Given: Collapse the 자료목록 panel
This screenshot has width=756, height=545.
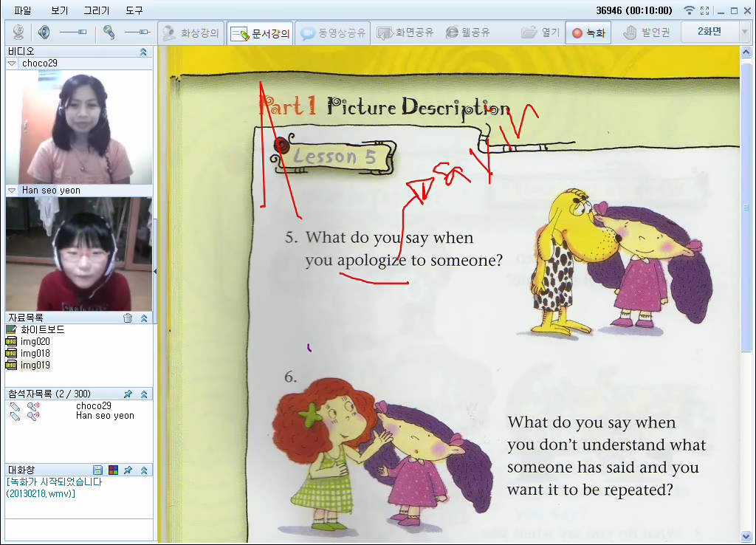Looking at the screenshot, I should 144,318.
